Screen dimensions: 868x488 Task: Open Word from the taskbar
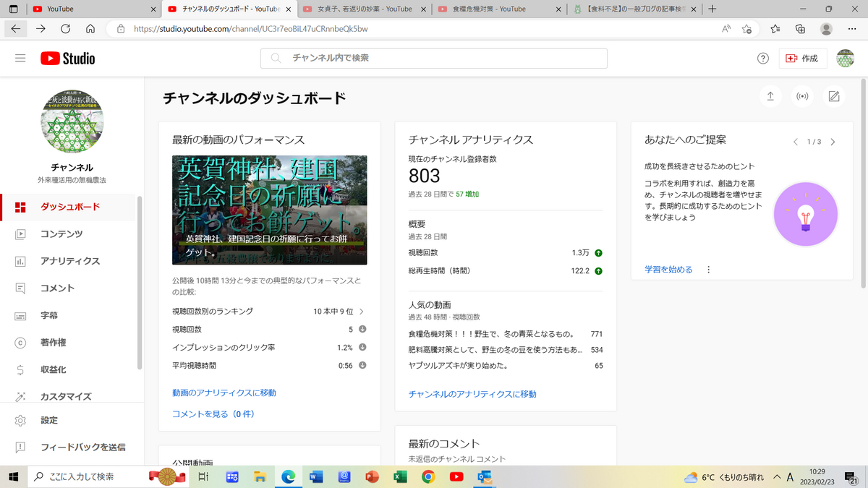[x=316, y=476]
